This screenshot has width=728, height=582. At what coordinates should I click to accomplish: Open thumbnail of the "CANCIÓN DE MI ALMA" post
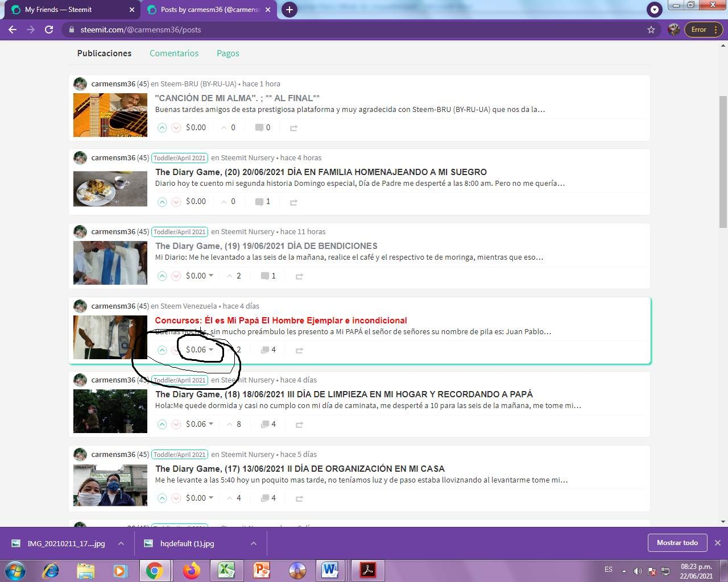click(110, 115)
